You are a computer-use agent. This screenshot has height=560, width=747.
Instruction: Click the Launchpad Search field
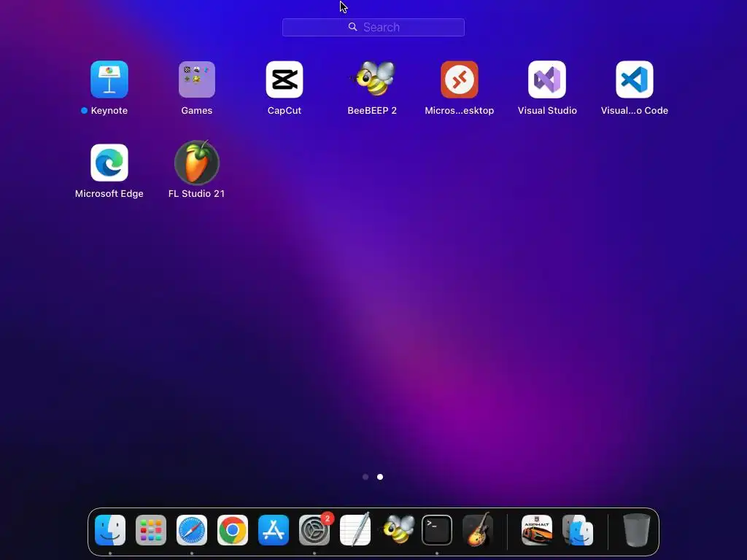(373, 27)
